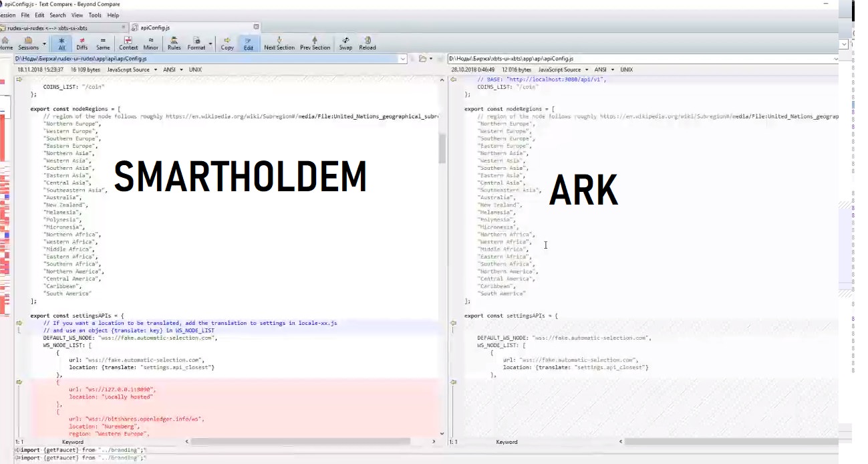Swap the left and right sides
The width and height of the screenshot is (868, 464).
pos(345,43)
